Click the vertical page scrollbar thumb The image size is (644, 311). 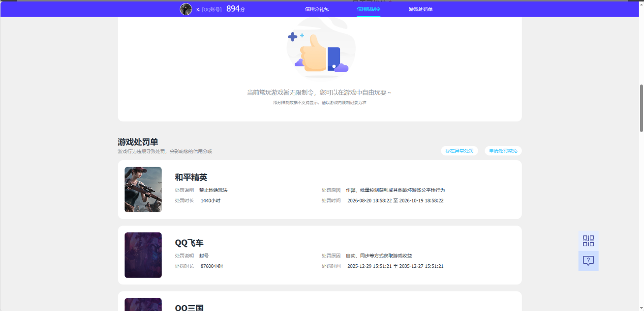point(641,108)
